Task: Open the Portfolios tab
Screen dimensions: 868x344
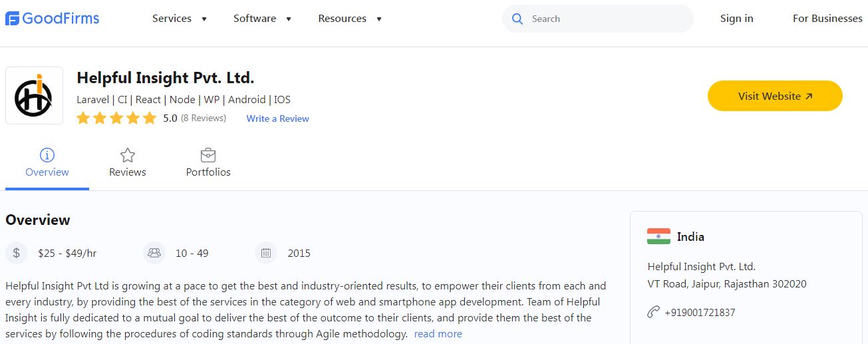Action: [208, 172]
